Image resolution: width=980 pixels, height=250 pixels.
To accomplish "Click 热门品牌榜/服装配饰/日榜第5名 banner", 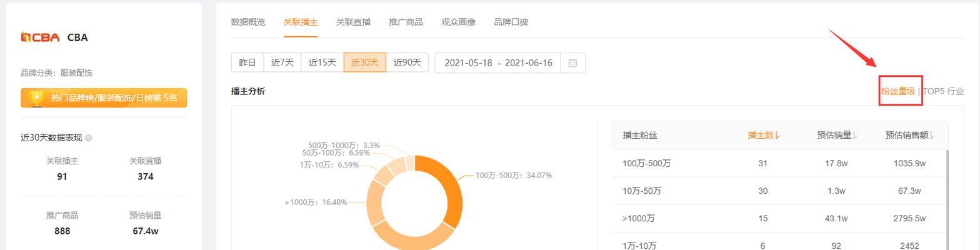I will point(104,98).
